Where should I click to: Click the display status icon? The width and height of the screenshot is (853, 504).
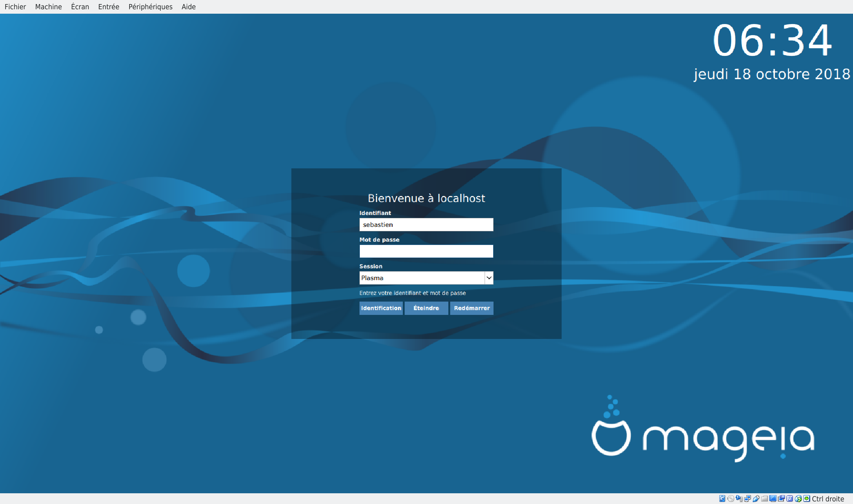tap(773, 498)
